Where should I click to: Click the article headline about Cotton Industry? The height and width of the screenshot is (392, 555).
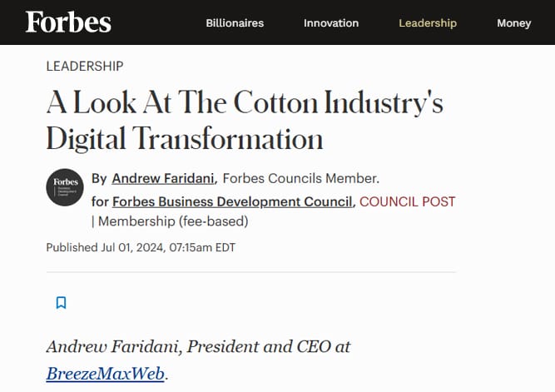point(245,121)
